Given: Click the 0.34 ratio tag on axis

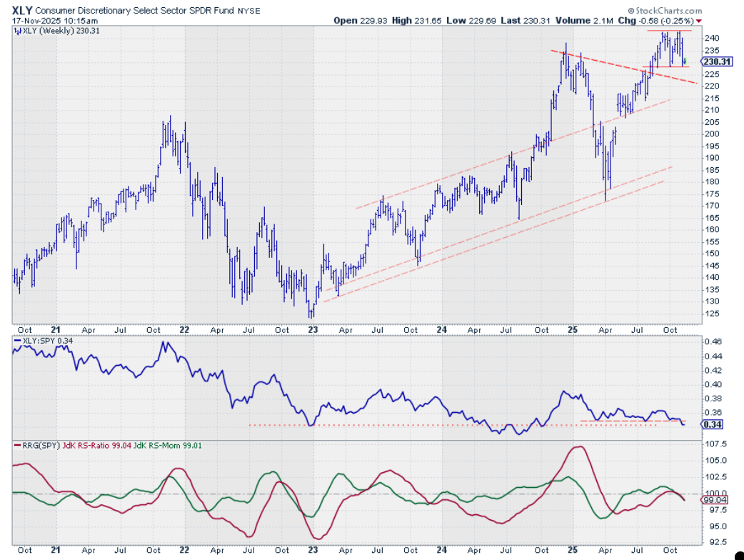Looking at the screenshot, I should 713,424.
